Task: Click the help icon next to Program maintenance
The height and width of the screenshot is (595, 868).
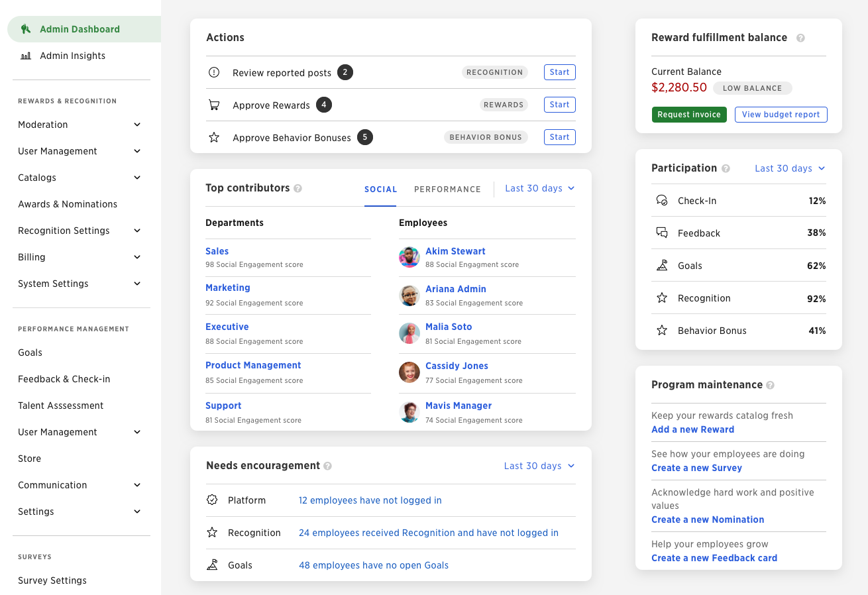Action: click(770, 385)
